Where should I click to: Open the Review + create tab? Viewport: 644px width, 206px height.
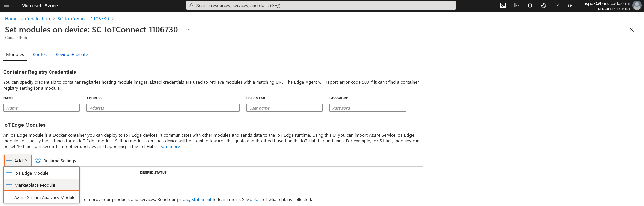(72, 54)
